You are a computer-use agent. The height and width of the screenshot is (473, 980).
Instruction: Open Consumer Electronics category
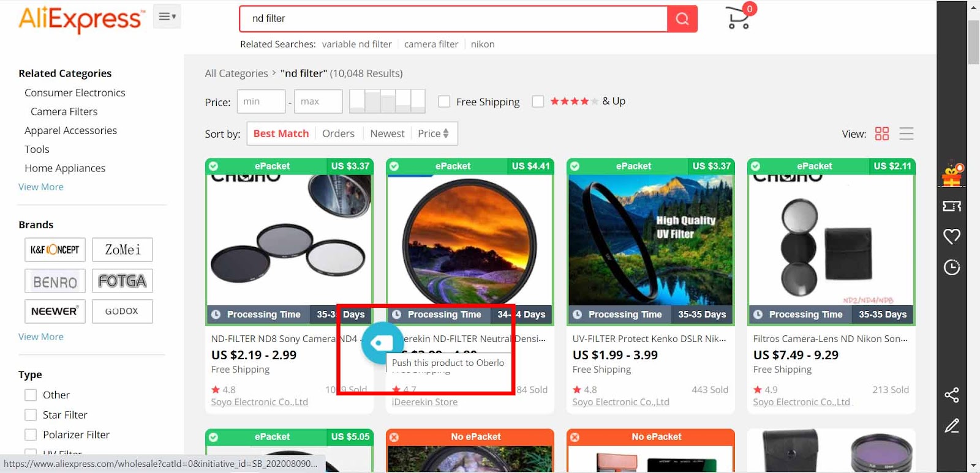(75, 92)
